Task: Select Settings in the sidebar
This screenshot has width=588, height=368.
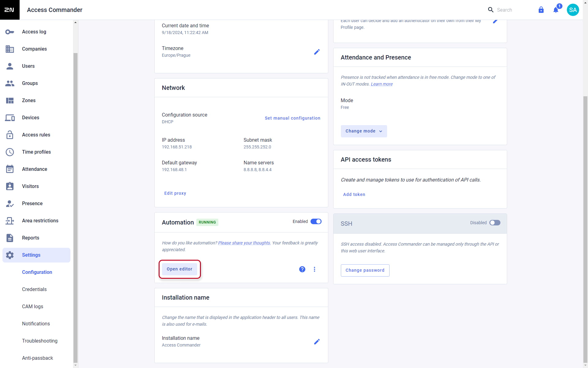Action: (36, 255)
